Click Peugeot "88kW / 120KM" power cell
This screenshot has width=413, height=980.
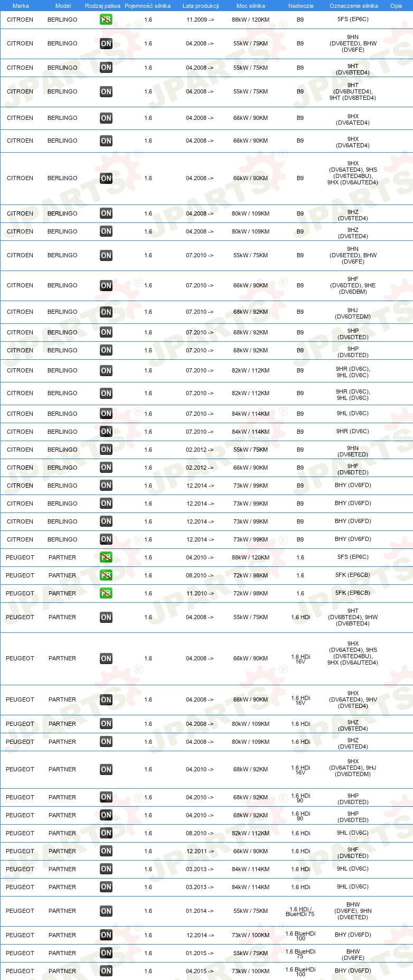coord(250,557)
